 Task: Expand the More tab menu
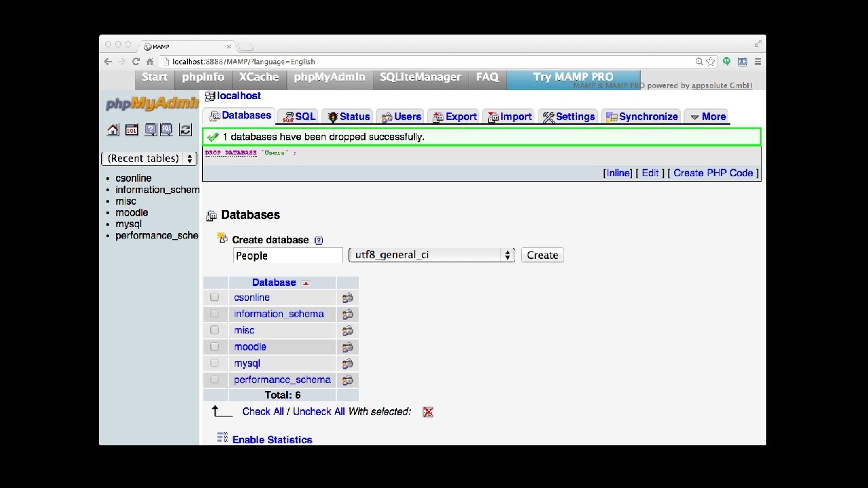click(x=707, y=117)
